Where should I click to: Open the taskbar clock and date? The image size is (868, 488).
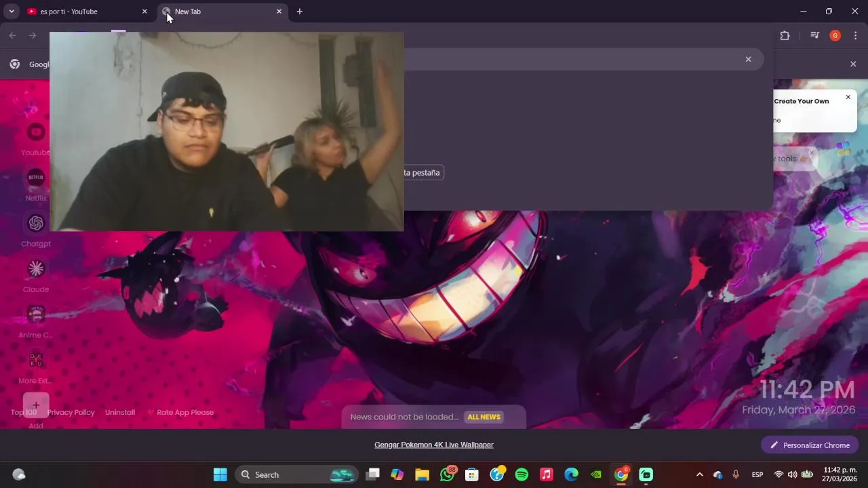pos(840,474)
